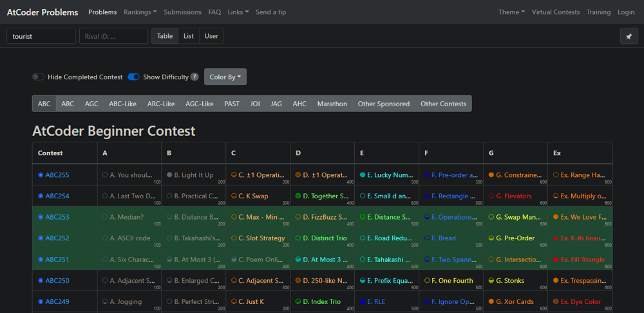Click difficulty circle of Ex. Dye Color
Viewport: 644px width, 313px height.
pos(556,301)
